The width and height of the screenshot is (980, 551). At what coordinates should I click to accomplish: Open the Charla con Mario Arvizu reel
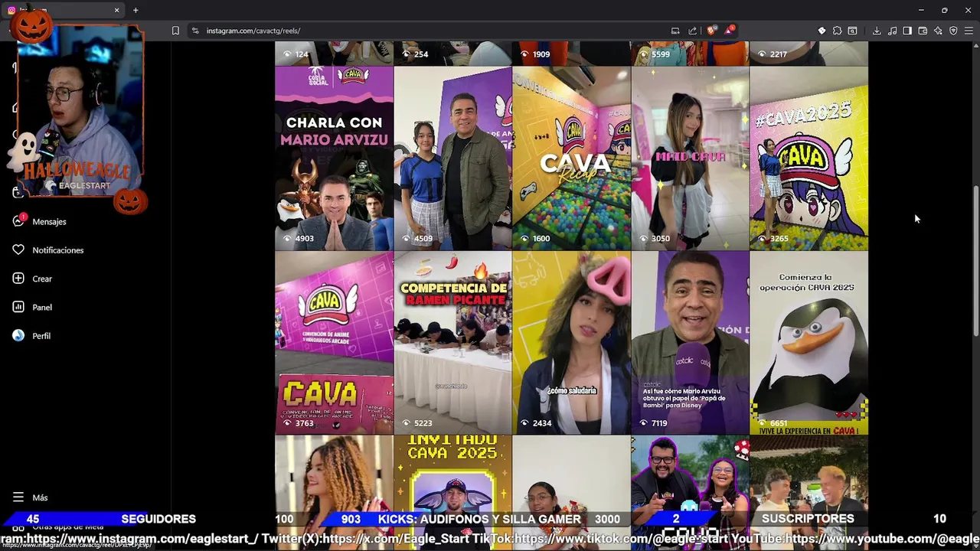point(334,158)
